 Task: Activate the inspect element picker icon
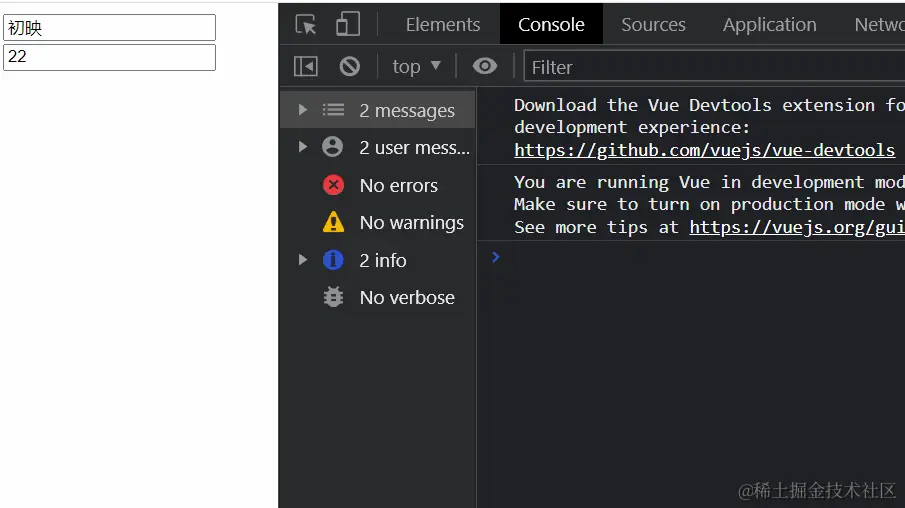coord(305,24)
